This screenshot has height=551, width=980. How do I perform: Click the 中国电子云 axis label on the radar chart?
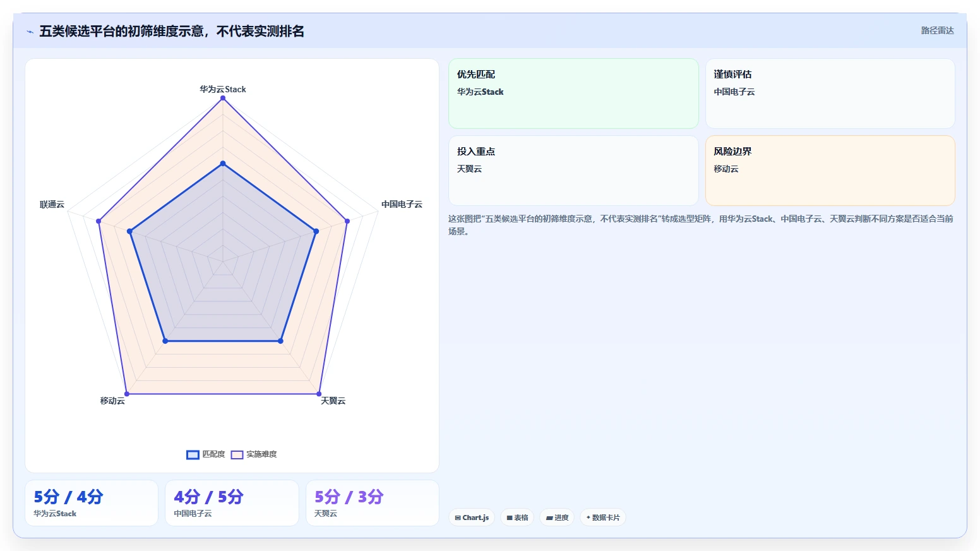pos(402,204)
